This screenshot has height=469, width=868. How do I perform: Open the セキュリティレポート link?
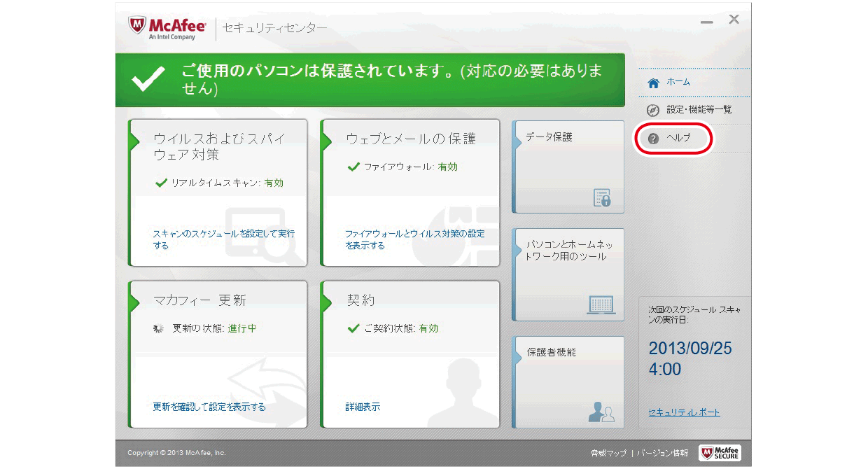tap(684, 412)
